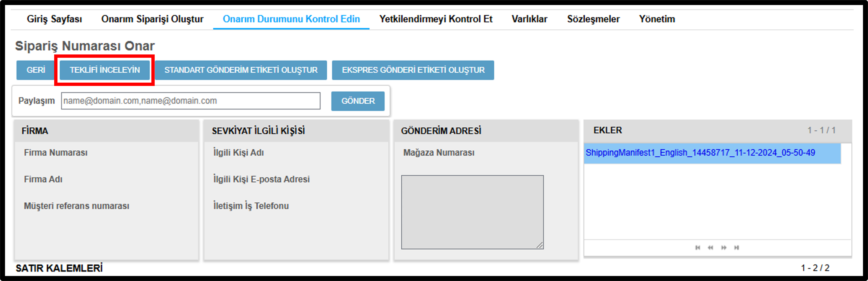Click the Paylaşım label
868x281 pixels.
(36, 101)
